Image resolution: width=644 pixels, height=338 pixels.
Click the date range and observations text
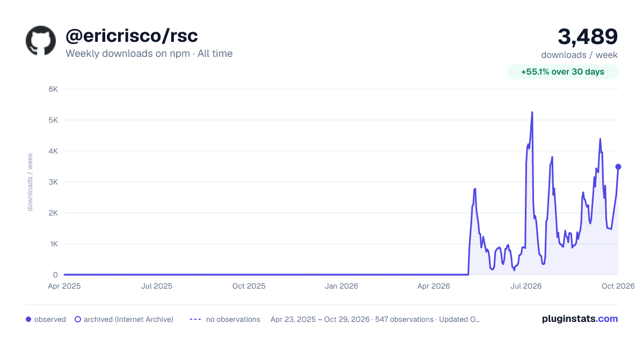click(x=375, y=319)
